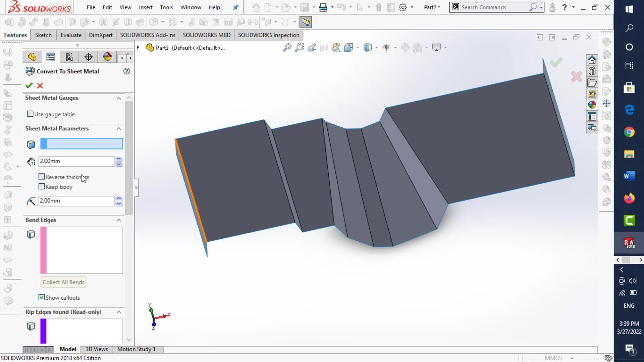Open the SOLIDWORKS Forum pane

click(x=592, y=128)
